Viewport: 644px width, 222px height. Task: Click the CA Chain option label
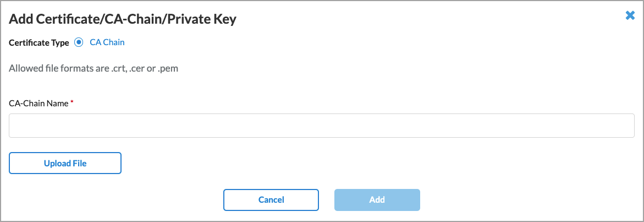(107, 42)
